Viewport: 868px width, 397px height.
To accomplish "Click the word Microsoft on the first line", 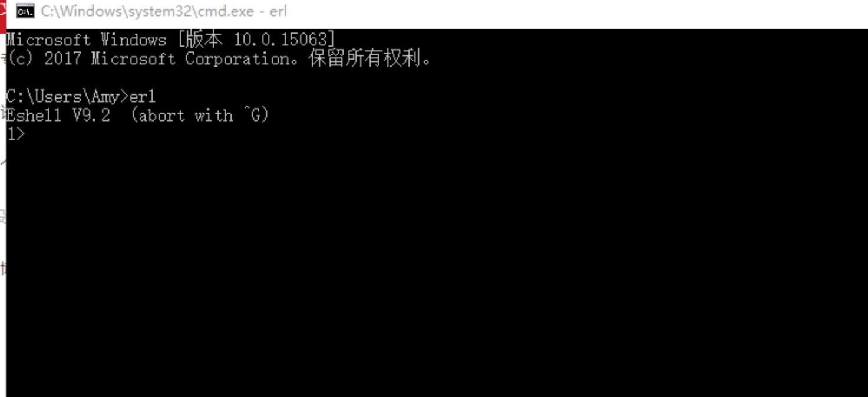I will (x=49, y=40).
